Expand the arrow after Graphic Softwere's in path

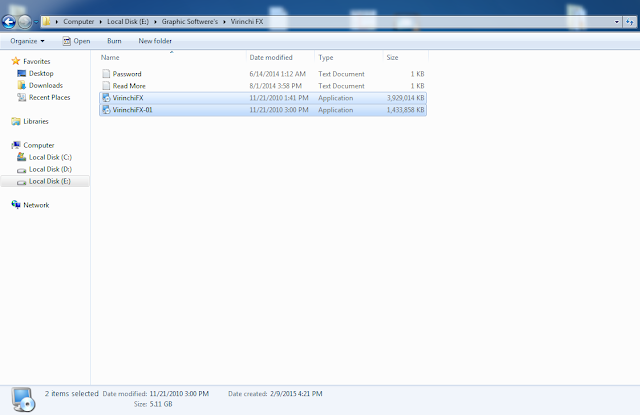(x=224, y=22)
